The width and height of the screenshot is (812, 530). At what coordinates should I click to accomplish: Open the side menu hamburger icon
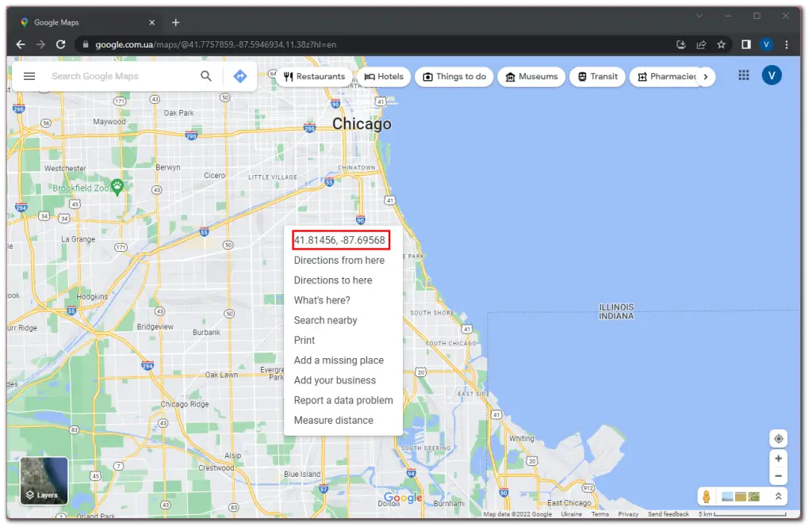[x=29, y=76]
